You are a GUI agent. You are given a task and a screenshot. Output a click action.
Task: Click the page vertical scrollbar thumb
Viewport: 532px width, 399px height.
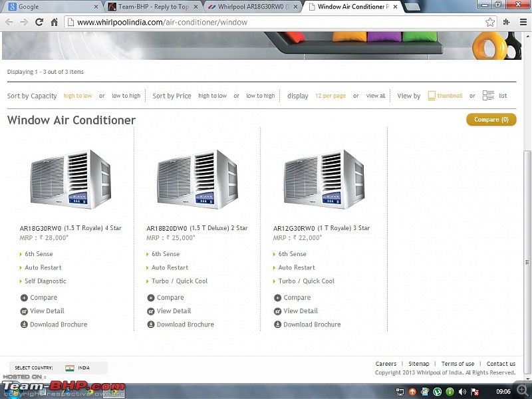coord(527,261)
